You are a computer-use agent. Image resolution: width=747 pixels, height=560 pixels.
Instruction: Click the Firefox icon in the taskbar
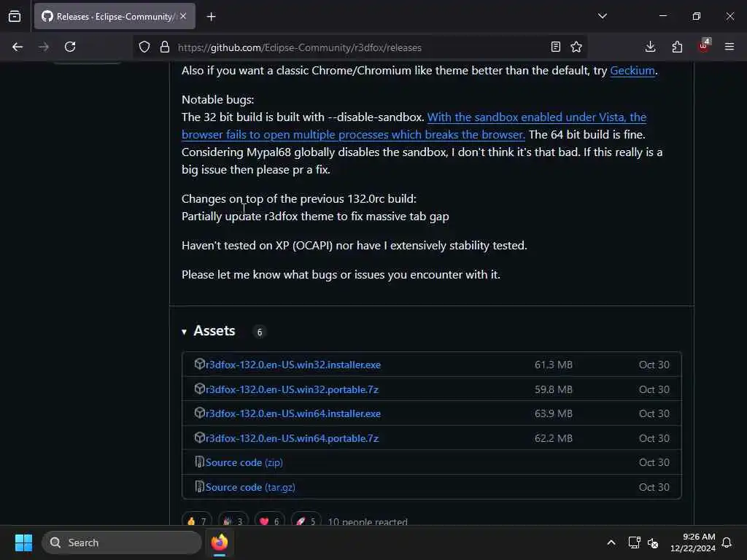[220, 542]
